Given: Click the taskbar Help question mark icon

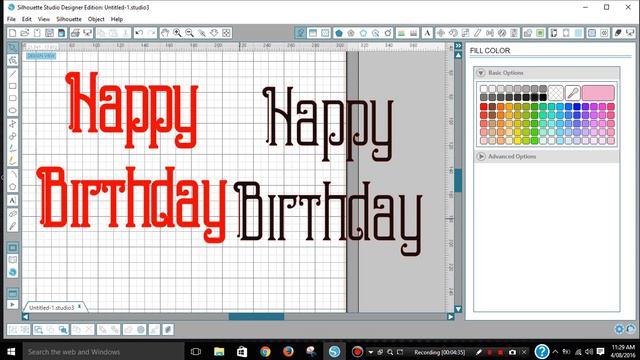Looking at the screenshot, I should [542, 351].
